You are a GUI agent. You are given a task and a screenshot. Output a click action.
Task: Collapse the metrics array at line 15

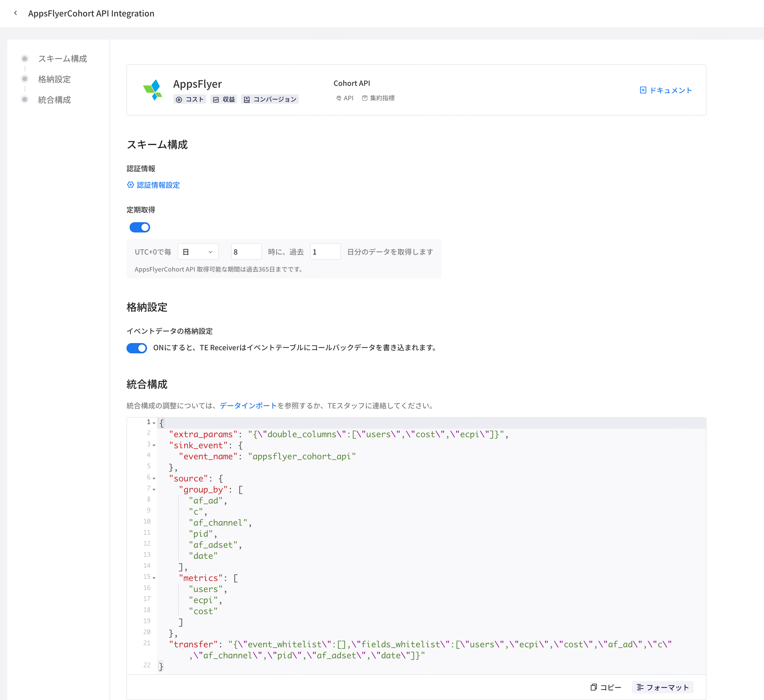(154, 578)
